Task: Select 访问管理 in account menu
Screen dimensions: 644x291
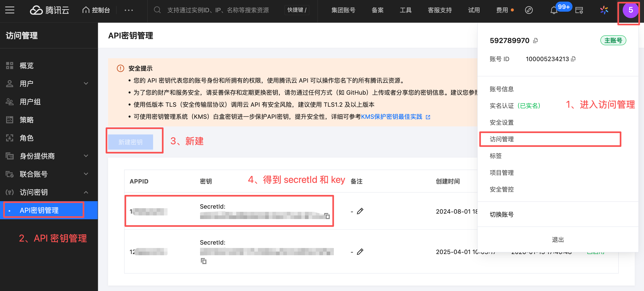Action: click(x=502, y=139)
